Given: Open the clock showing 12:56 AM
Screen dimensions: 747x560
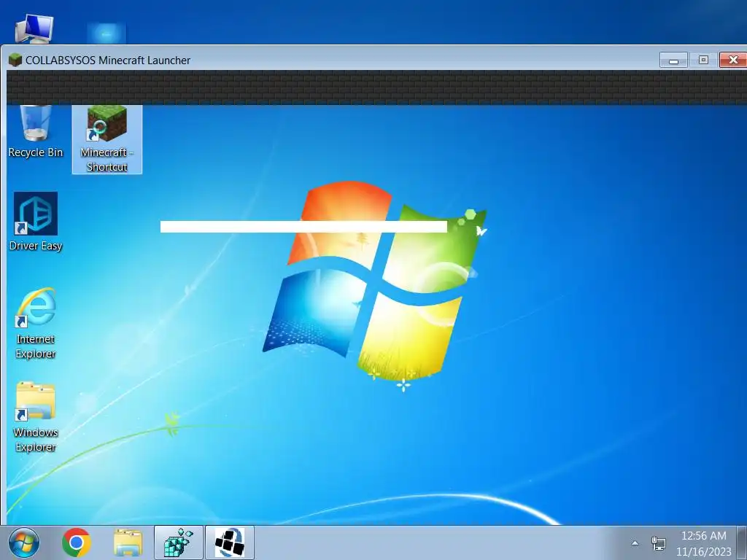Looking at the screenshot, I should pyautogui.click(x=704, y=536).
